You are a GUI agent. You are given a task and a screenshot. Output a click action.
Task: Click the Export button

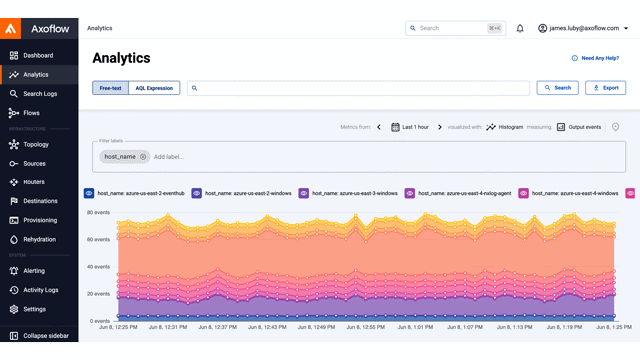606,88
